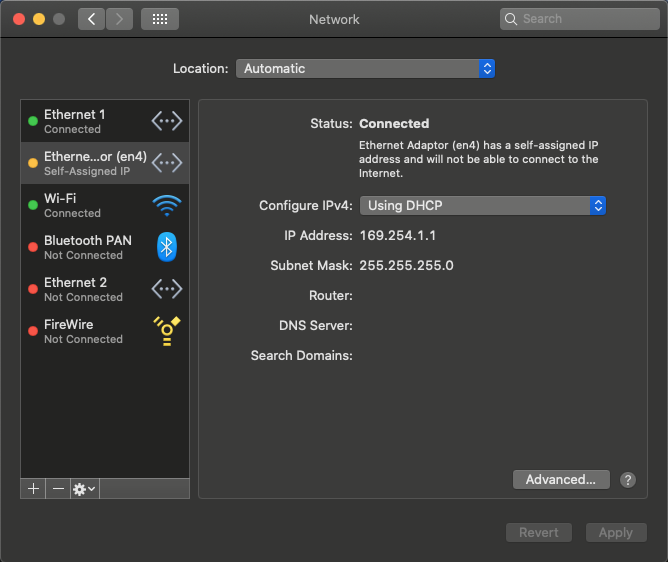
Task: Click red status dot beside Ethernet 2
Action: [x=33, y=289]
